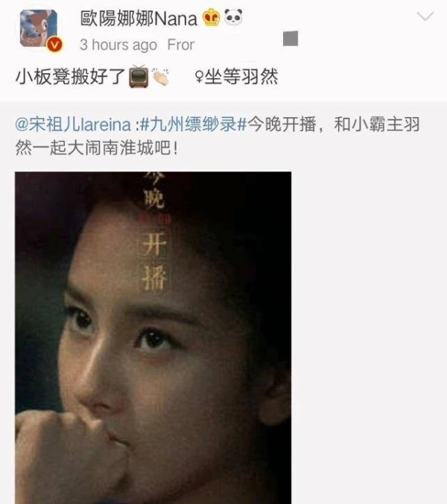Select the 小板凳搬好了 post text

pyautogui.click(x=70, y=77)
